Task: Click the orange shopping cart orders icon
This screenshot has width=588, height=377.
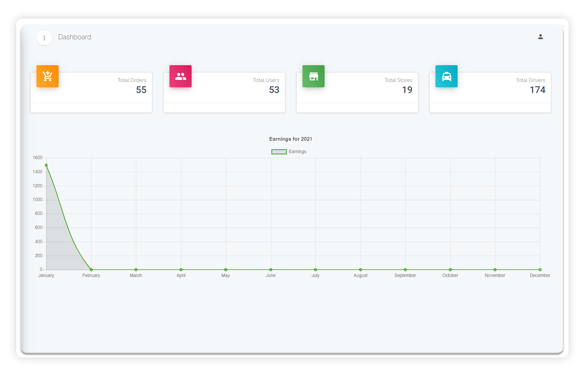Action: coord(48,76)
